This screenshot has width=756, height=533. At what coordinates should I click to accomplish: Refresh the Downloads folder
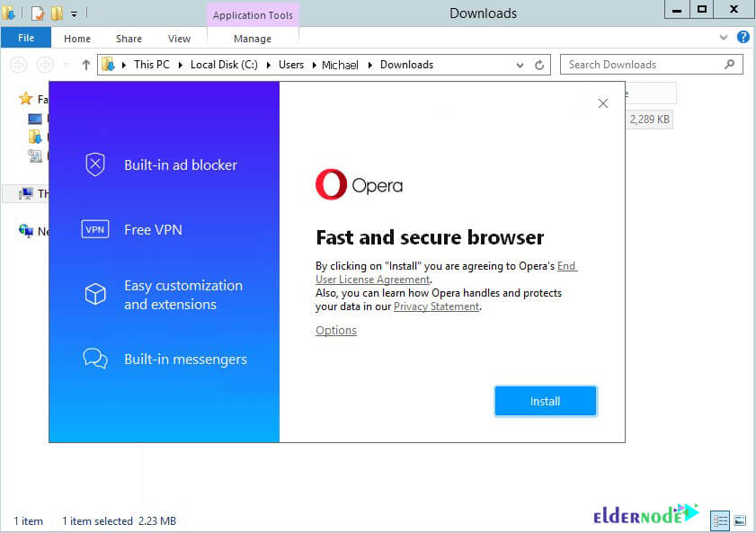pyautogui.click(x=539, y=65)
